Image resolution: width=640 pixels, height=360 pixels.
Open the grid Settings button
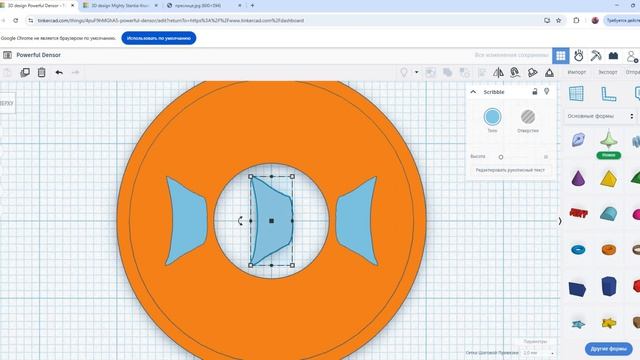point(535,341)
